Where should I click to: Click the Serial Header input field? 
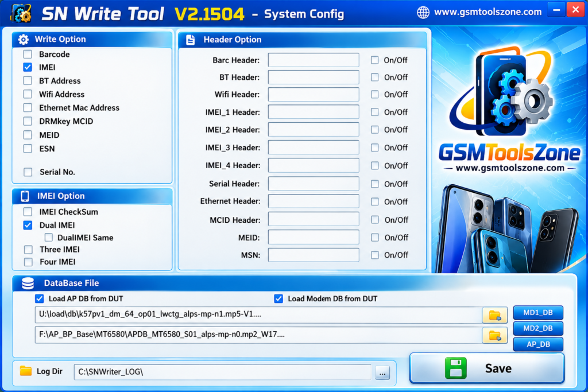[314, 184]
